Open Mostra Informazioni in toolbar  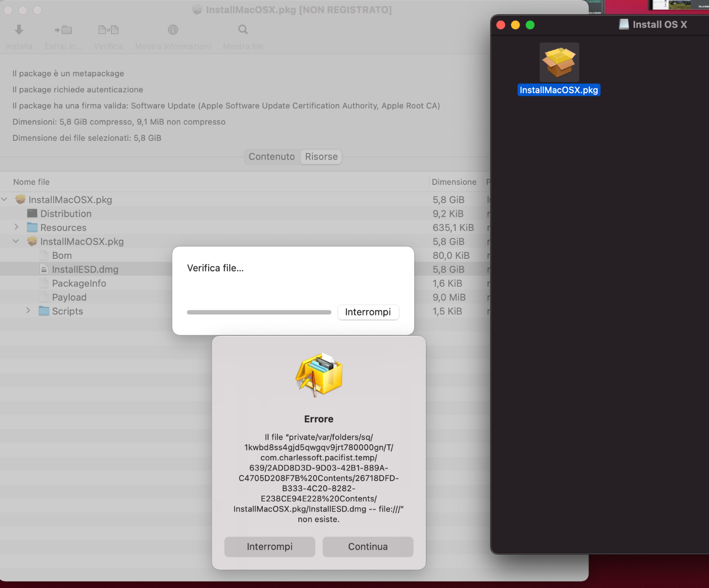pyautogui.click(x=173, y=30)
